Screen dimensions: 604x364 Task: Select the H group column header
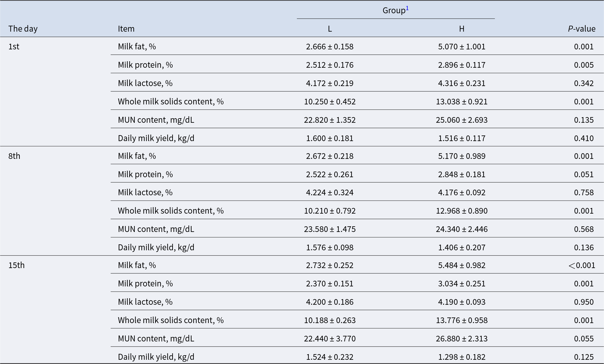click(x=462, y=28)
